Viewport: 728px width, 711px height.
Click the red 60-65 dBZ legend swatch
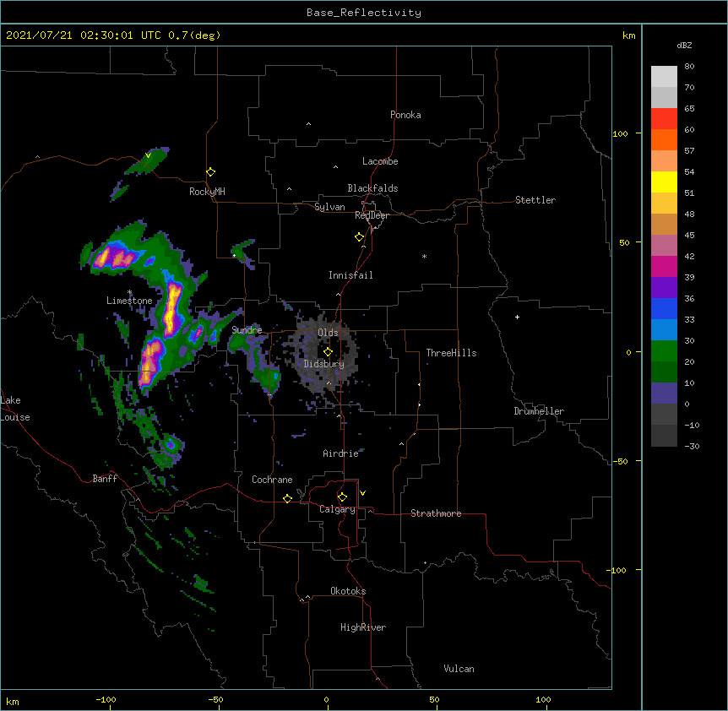tap(664, 119)
